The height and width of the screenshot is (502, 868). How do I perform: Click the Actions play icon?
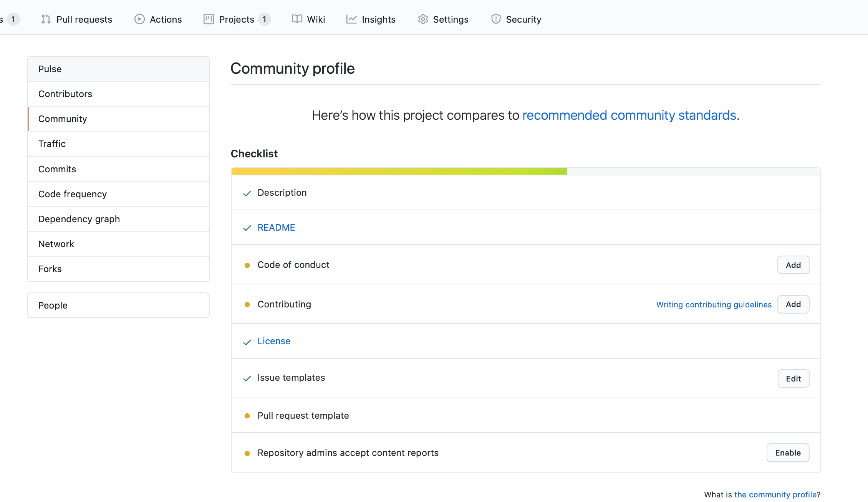[139, 19]
